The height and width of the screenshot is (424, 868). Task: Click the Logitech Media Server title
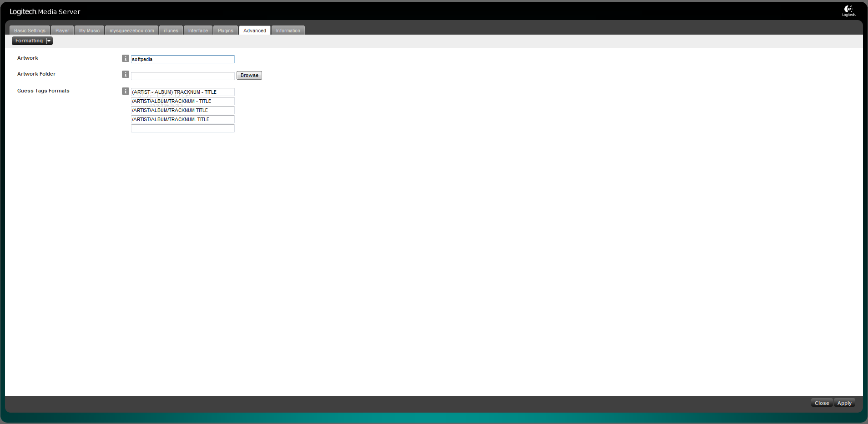pos(45,12)
